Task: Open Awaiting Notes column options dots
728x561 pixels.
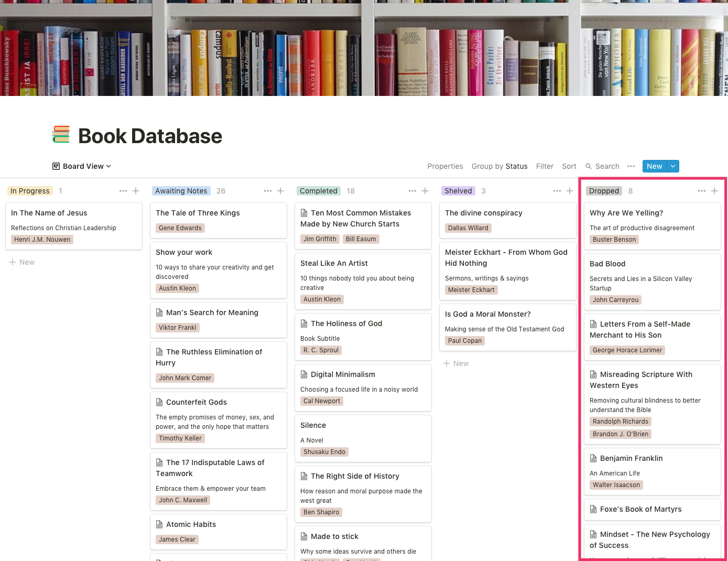Action: [x=268, y=191]
